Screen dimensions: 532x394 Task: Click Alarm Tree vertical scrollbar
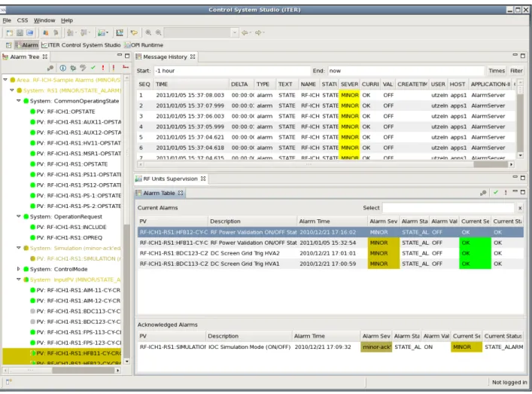click(127, 219)
